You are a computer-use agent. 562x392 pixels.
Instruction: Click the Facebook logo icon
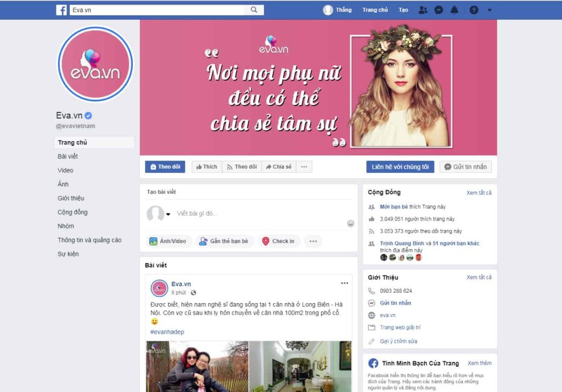coord(61,10)
